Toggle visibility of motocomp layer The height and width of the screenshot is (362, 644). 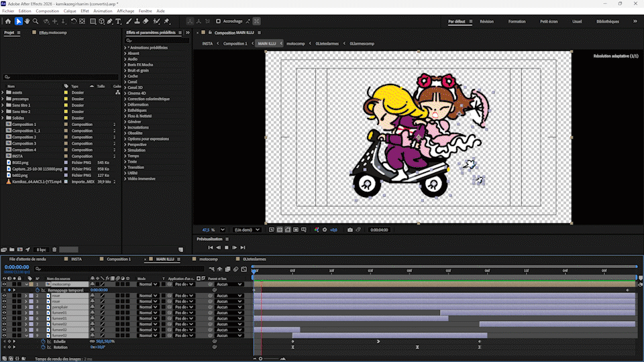(4, 284)
